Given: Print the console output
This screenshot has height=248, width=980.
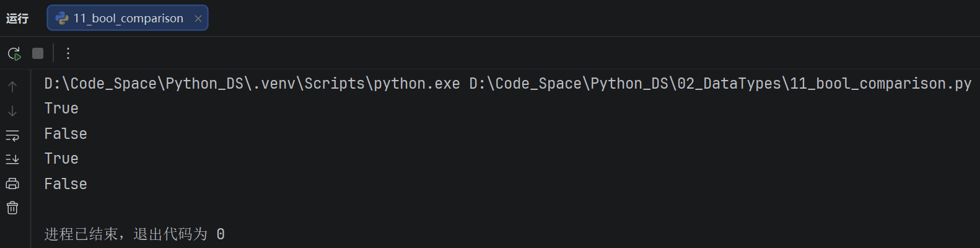Looking at the screenshot, I should coord(12,184).
